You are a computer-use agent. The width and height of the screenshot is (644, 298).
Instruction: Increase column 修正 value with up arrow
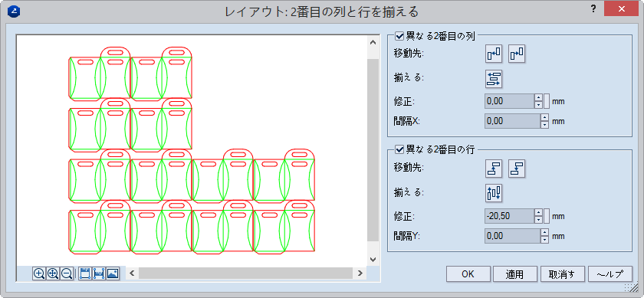point(538,97)
